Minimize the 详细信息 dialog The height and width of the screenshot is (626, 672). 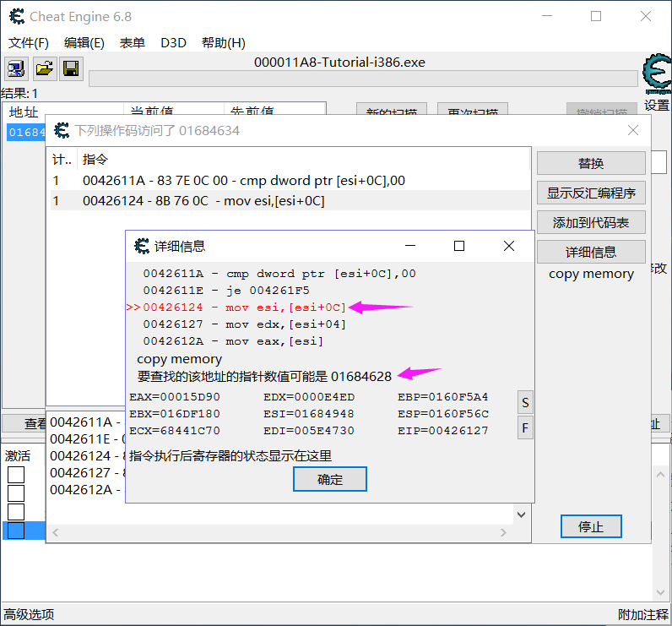[410, 246]
